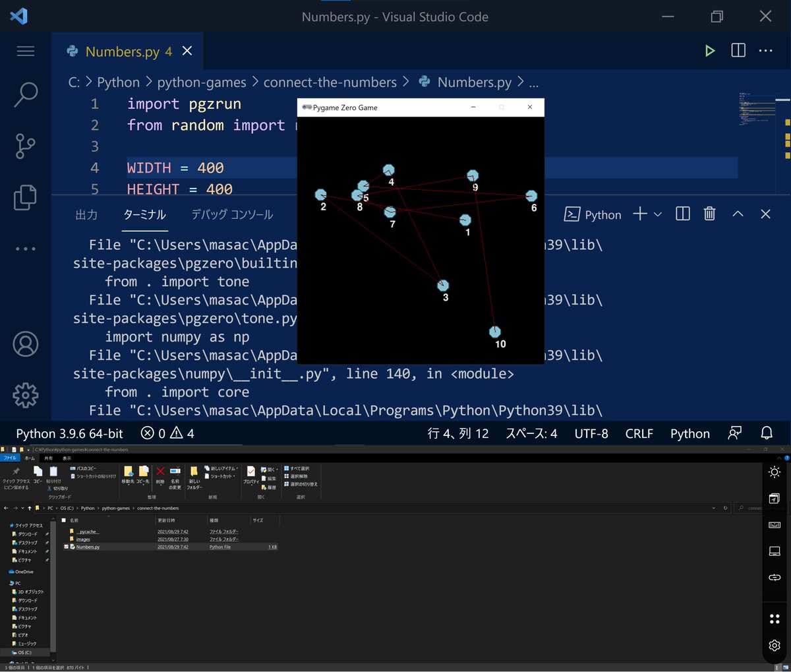791x672 pixels.
Task: Open Properties in Explorer ribbon
Action: tap(251, 471)
